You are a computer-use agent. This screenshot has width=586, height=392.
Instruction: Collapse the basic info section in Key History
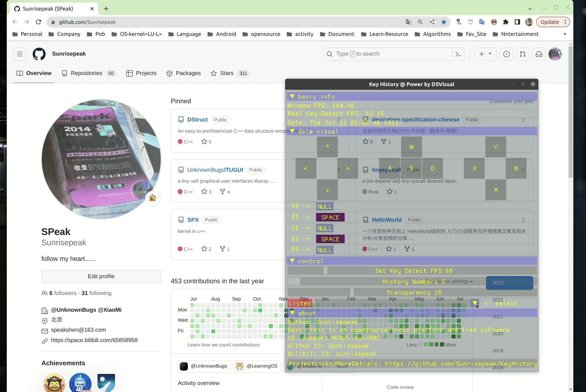click(292, 96)
